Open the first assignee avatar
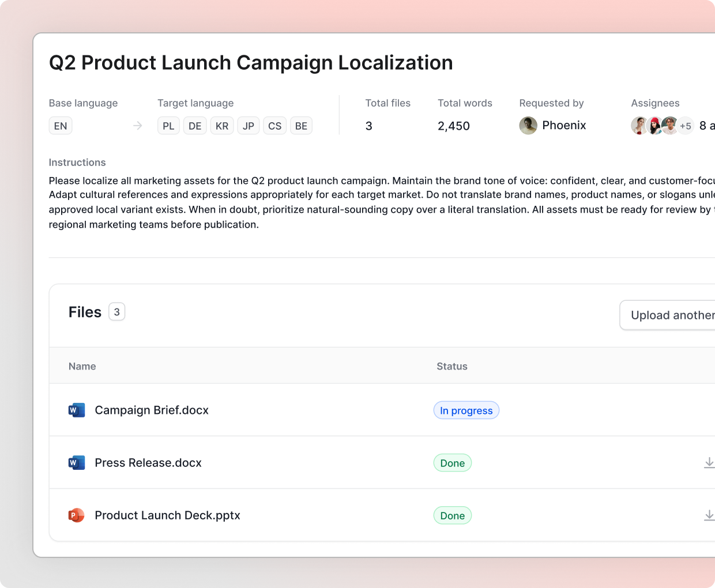 pos(639,126)
